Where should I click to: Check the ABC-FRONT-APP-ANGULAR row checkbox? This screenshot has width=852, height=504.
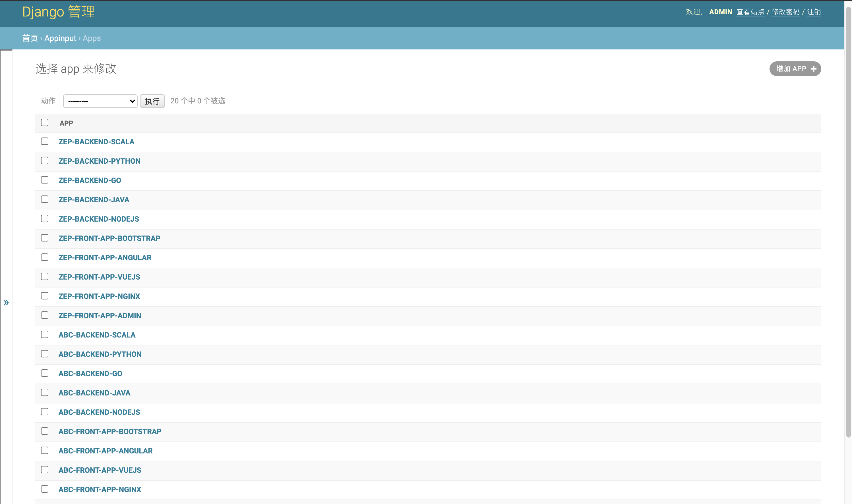pos(45,450)
